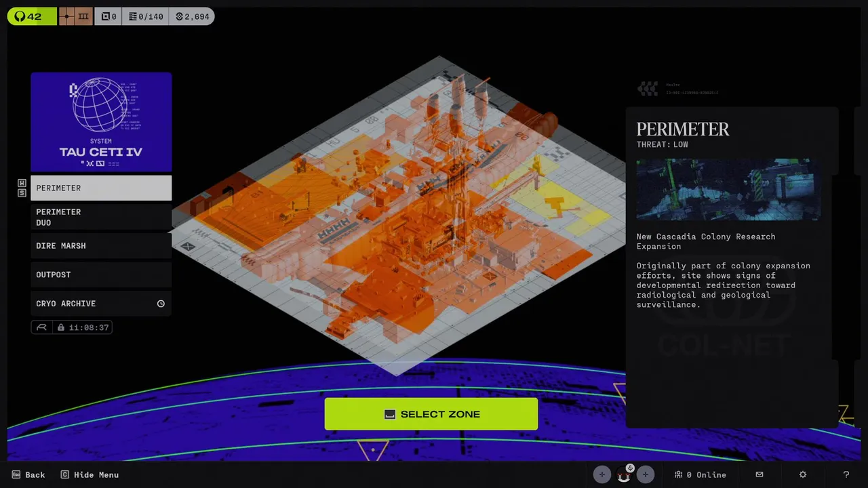The width and height of the screenshot is (868, 488).
Task: Click the square currency counter showing 0
Action: tap(108, 16)
